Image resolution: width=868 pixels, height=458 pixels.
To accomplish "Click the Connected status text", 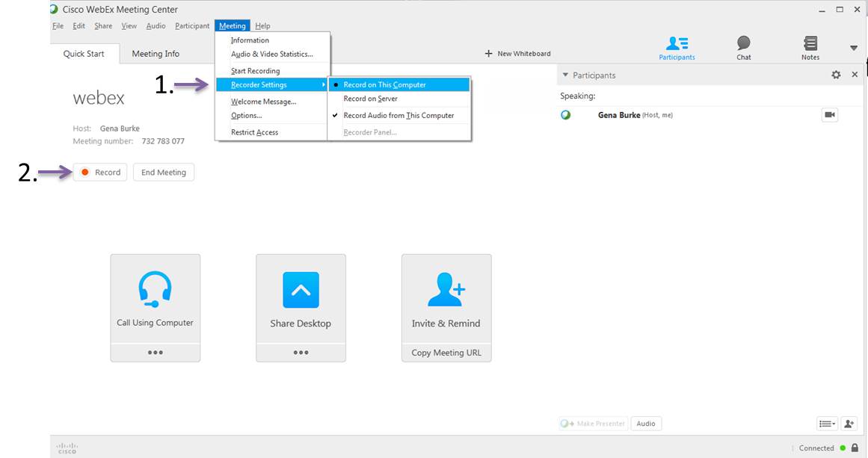I will coord(816,448).
